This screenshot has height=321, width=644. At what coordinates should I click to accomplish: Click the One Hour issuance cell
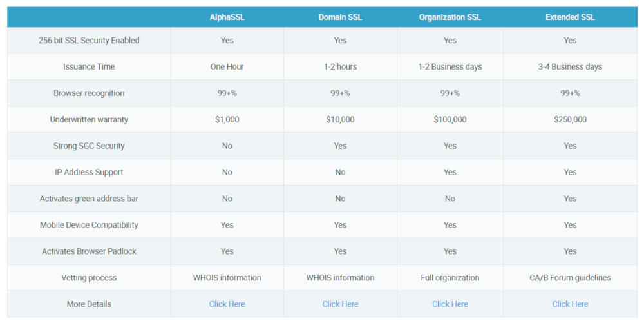pyautogui.click(x=227, y=66)
